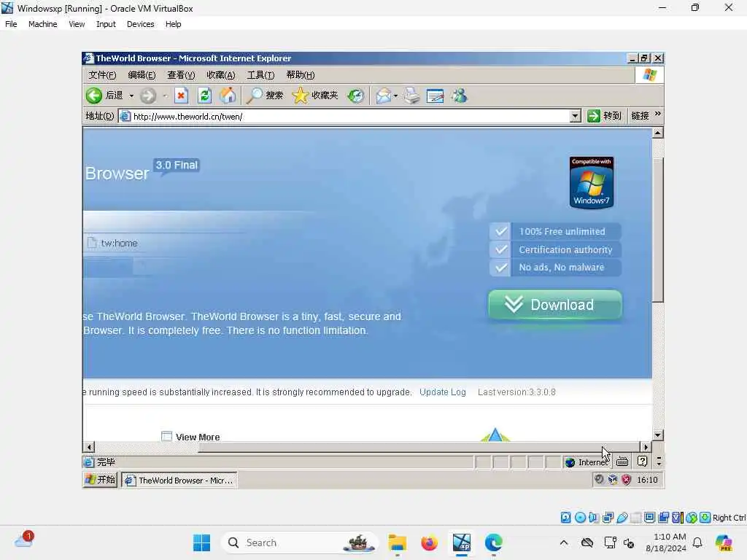Click the IE Forward arrow icon
The image size is (747, 560).
[148, 96]
